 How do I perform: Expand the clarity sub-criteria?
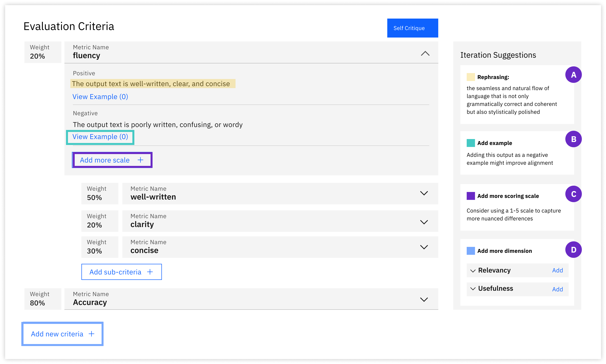(x=424, y=222)
